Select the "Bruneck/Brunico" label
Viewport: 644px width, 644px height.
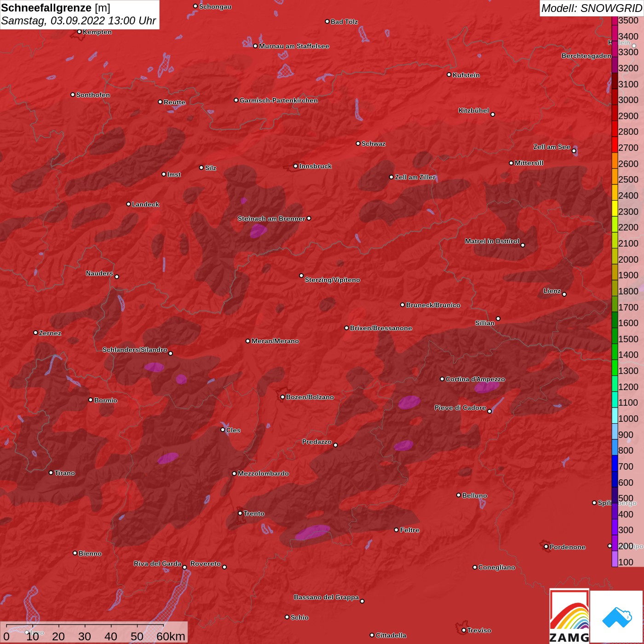tap(433, 305)
